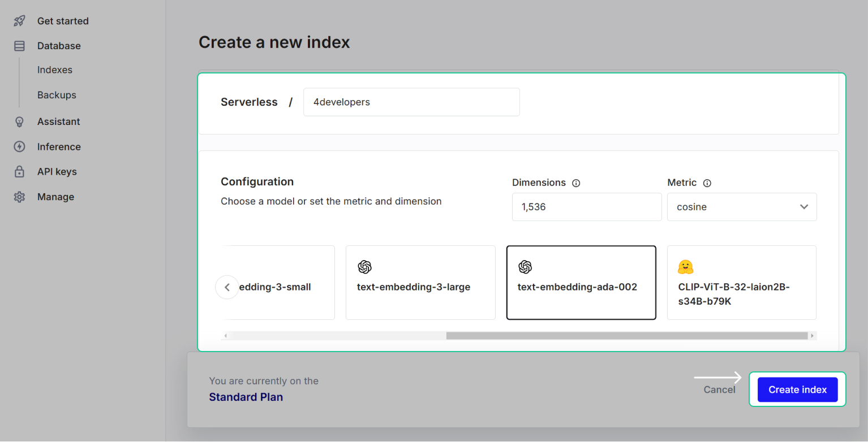Select the CLIP-ViT-B-32-laion2B model card
The height and width of the screenshot is (442, 868).
742,283
